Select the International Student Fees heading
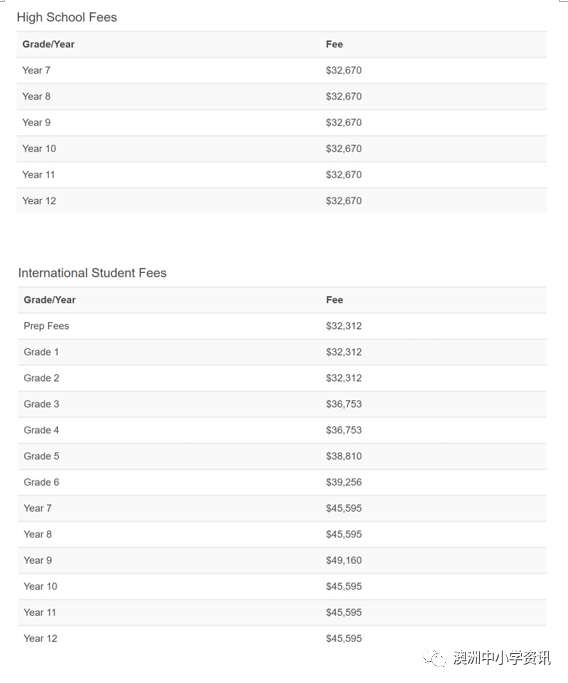Image resolution: width=568 pixels, height=683 pixels. 92,273
